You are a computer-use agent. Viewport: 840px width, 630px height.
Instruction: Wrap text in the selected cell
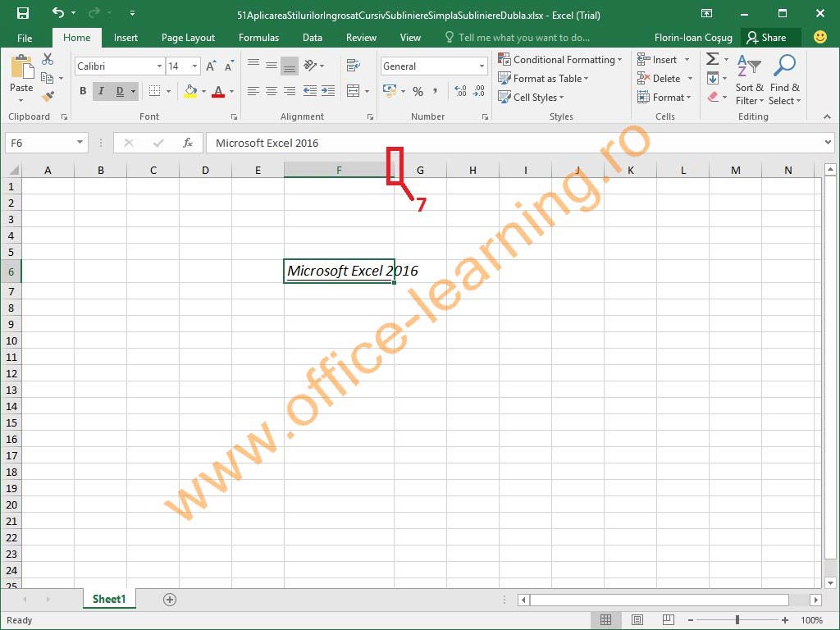click(x=353, y=66)
